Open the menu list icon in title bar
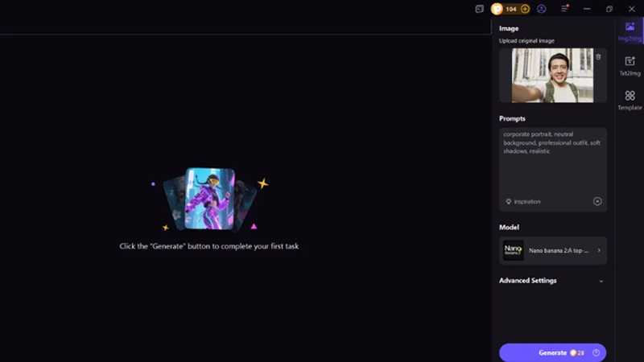Image resolution: width=644 pixels, height=362 pixels. coord(565,9)
